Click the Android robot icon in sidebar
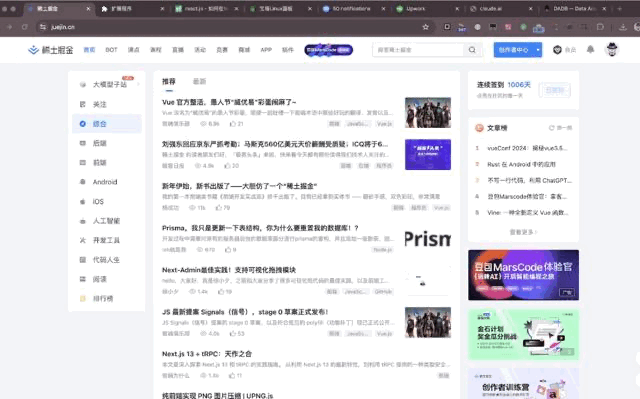This screenshot has height=399, width=640. pos(82,182)
